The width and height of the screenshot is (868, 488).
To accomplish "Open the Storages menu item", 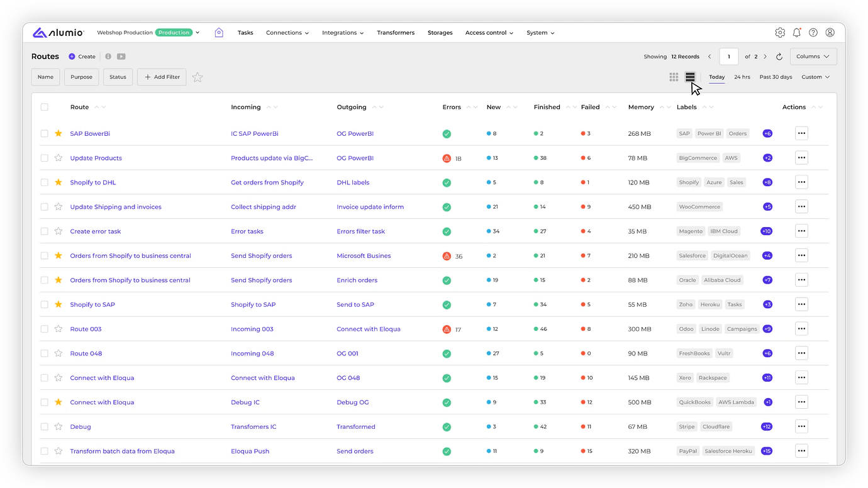I will (440, 33).
